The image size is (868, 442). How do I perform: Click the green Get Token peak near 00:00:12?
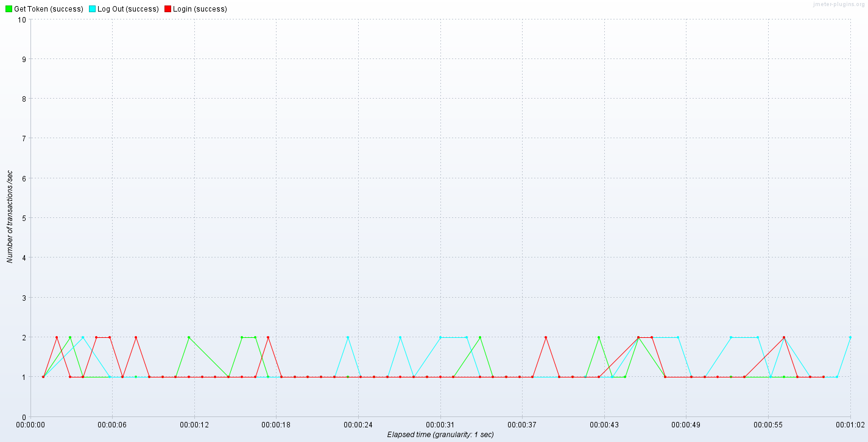pos(189,337)
